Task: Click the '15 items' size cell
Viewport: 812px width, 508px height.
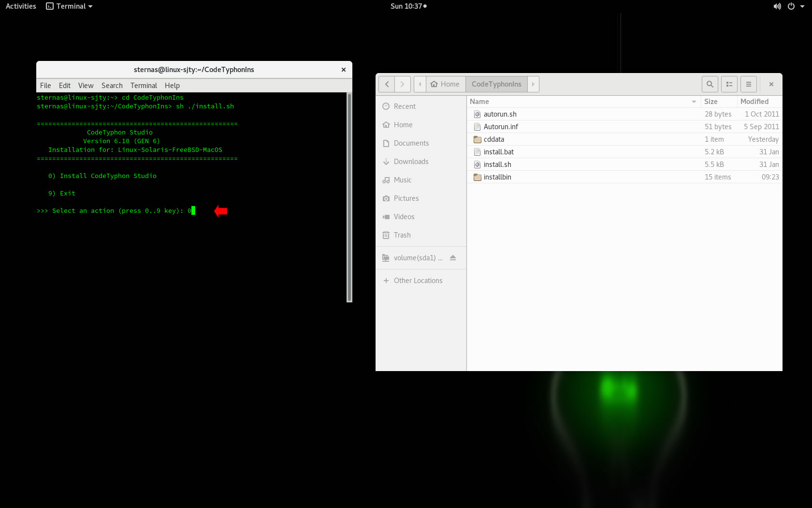Action: click(x=718, y=177)
